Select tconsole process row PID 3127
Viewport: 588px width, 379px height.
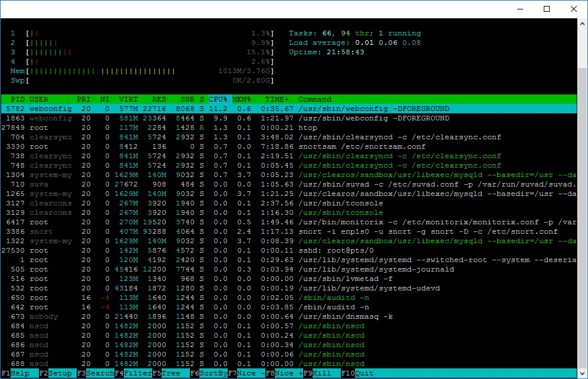289,203
